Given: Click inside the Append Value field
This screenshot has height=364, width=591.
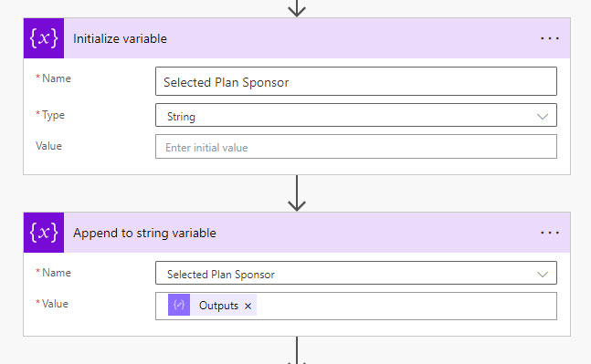Looking at the screenshot, I should (x=406, y=306).
